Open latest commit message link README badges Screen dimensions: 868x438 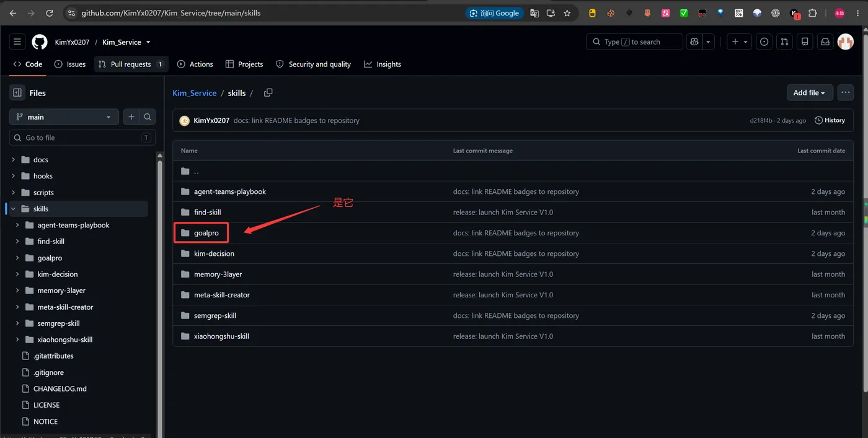pyautogui.click(x=296, y=120)
